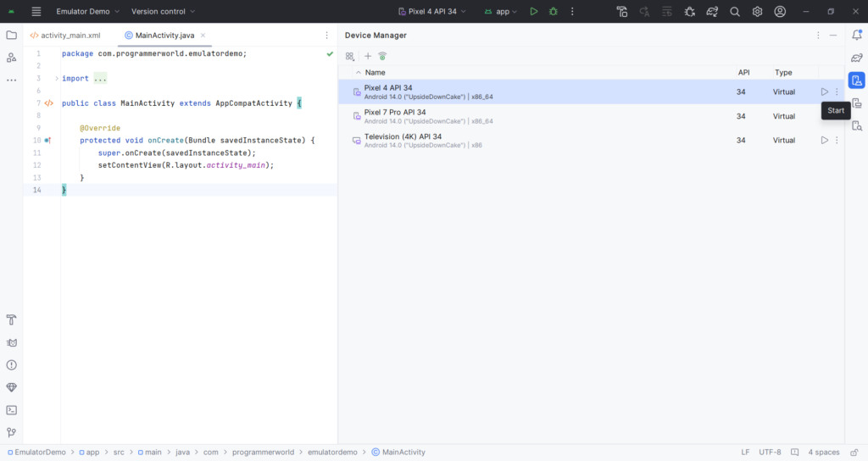Open the Emulator Demo project dropdown
Screen dimensions: 868x461
[87, 11]
